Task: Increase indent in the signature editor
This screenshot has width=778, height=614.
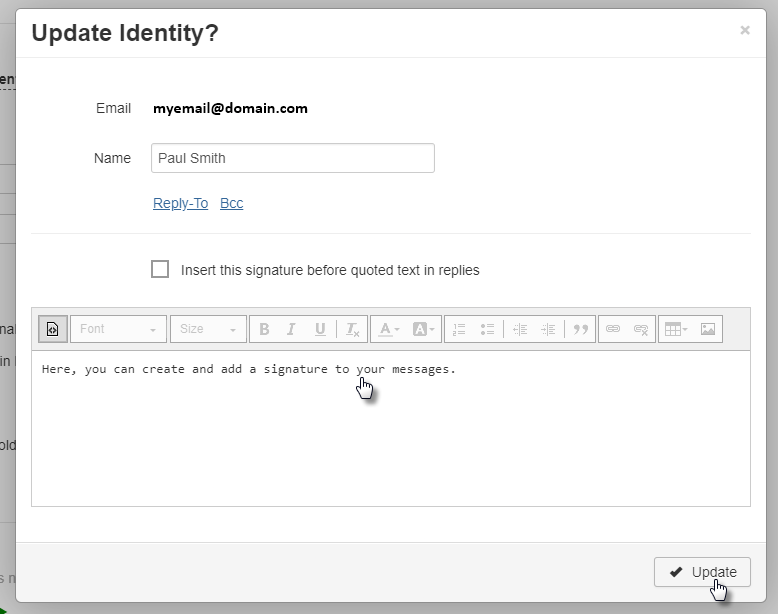Action: [x=548, y=329]
